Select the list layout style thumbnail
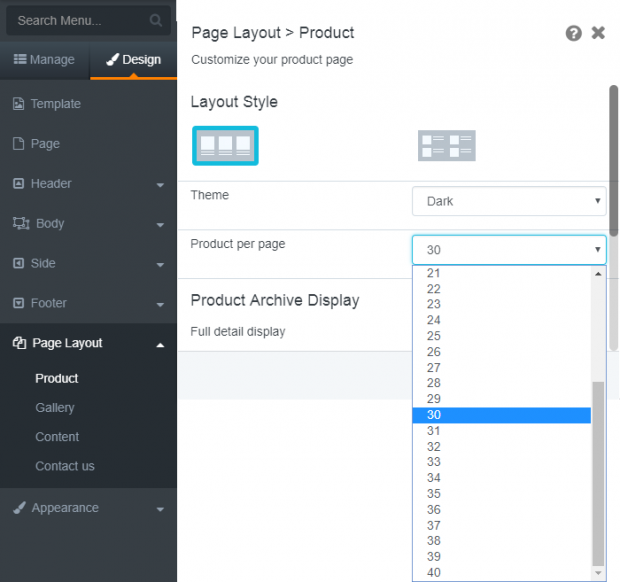 click(x=447, y=146)
